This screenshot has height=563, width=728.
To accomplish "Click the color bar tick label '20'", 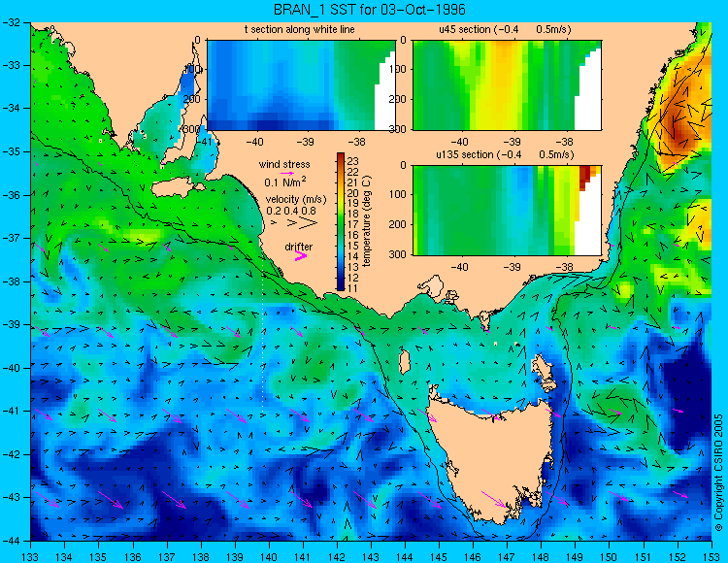I will coord(353,193).
